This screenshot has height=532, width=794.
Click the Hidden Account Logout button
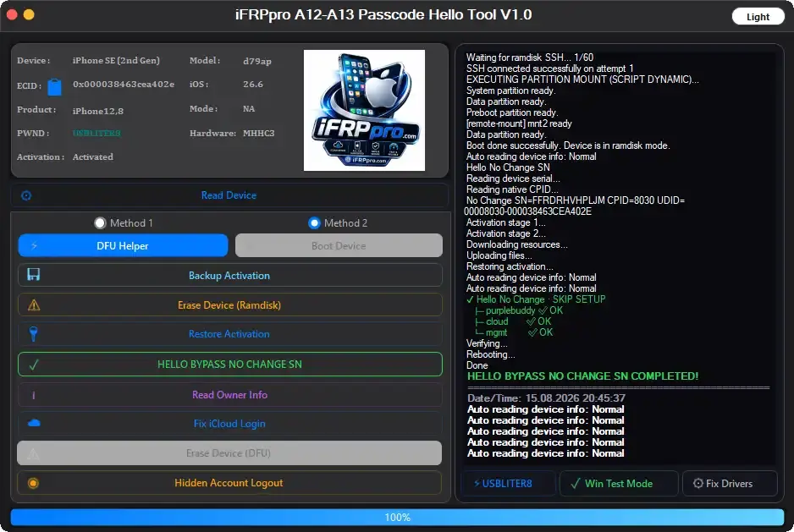[229, 483]
